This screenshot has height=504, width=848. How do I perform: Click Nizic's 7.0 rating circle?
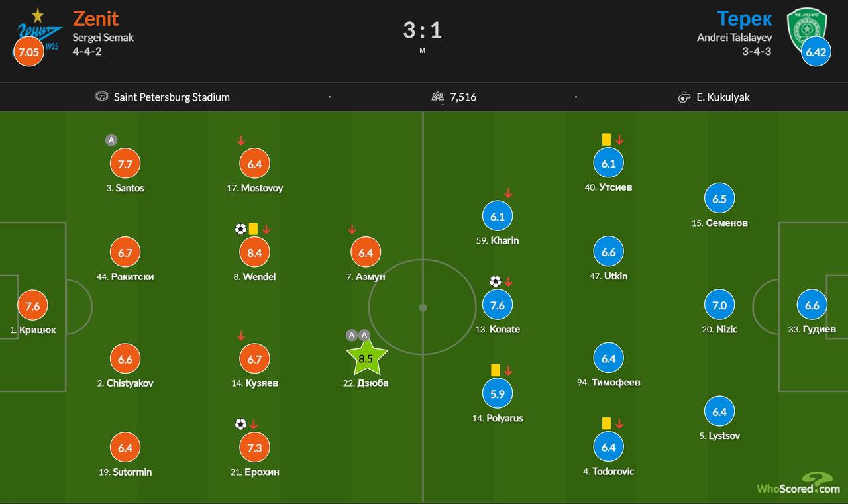click(x=719, y=305)
